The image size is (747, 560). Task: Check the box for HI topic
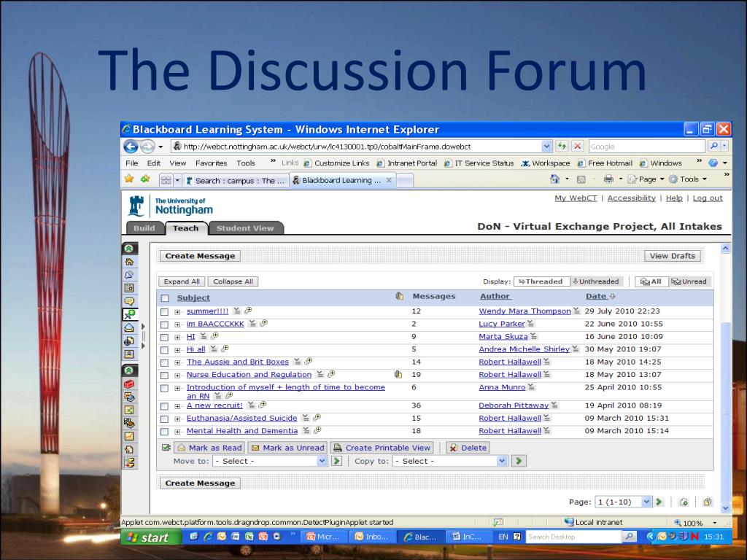(164, 338)
